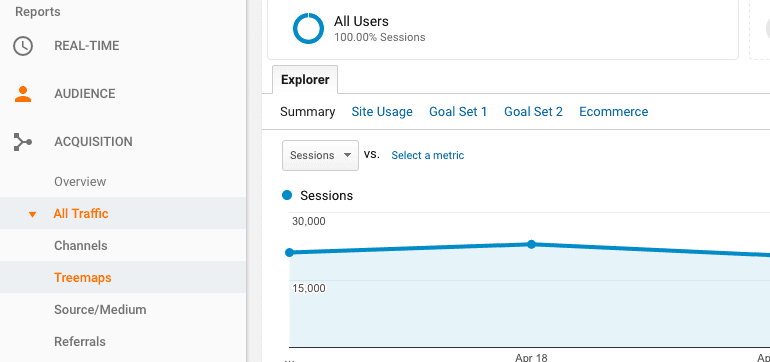
Task: Click the Apr 18 data point
Action: pos(531,244)
